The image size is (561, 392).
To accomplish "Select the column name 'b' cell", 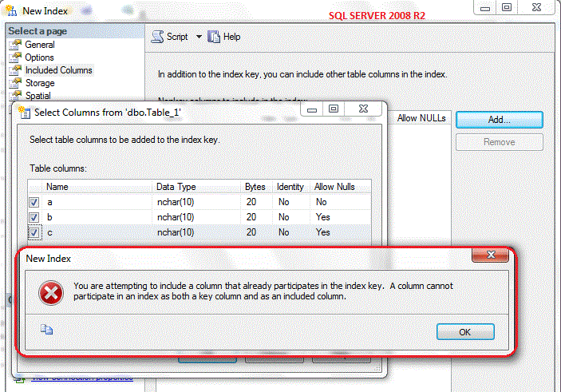I will click(97, 217).
